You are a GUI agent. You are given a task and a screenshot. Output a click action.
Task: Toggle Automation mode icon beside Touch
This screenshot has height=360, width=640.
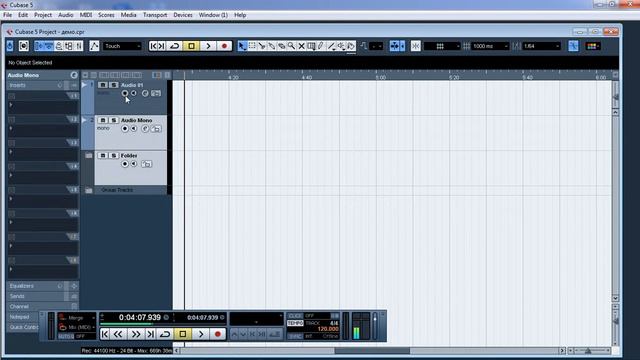(94, 46)
